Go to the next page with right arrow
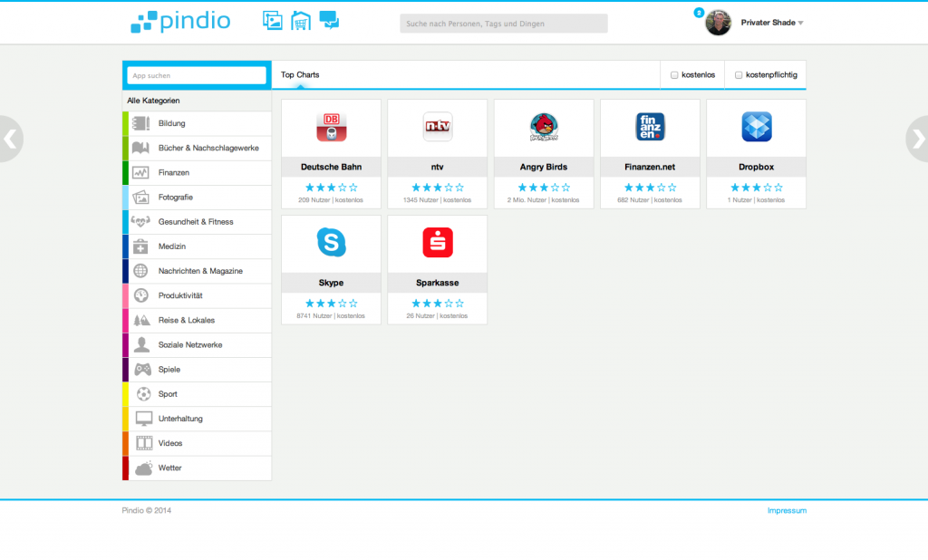This screenshot has width=928, height=560. pyautogui.click(x=917, y=140)
